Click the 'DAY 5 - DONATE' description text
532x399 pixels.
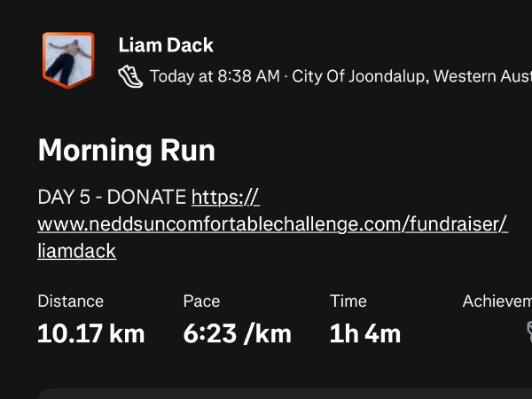point(112,197)
